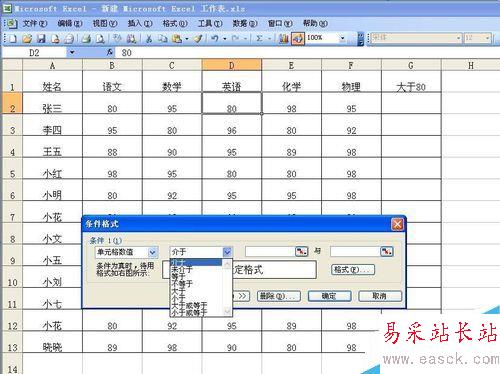Open the Undo history dropdown arrow
This screenshot has height=374, width=500.
click(x=225, y=39)
